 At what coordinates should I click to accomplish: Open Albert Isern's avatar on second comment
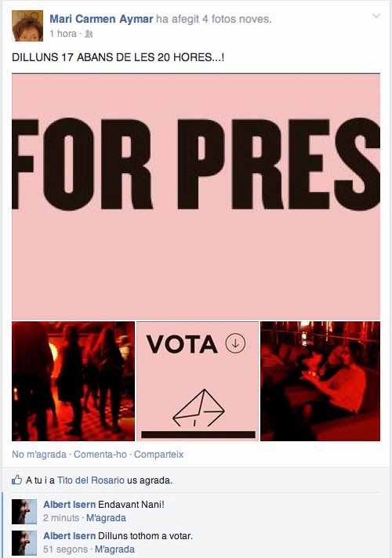[x=24, y=542]
